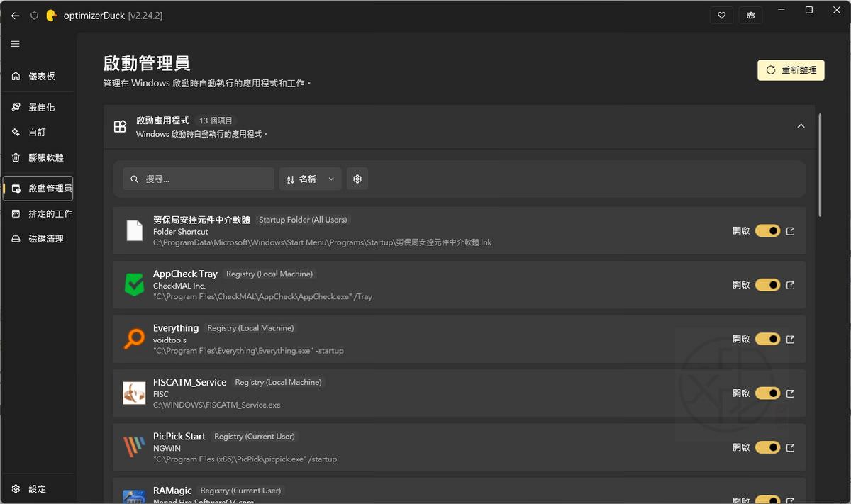Click the FISCATM_Service app icon
Screen dimensions: 851x504
pos(134,393)
